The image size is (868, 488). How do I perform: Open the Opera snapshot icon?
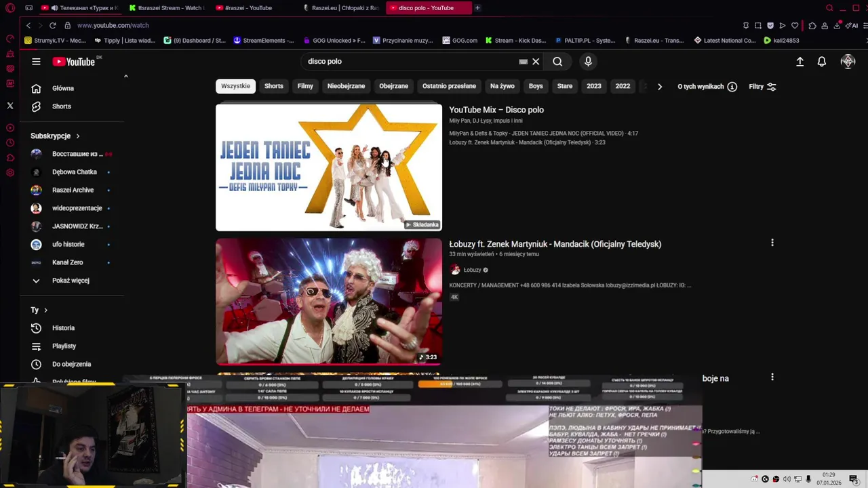(758, 26)
